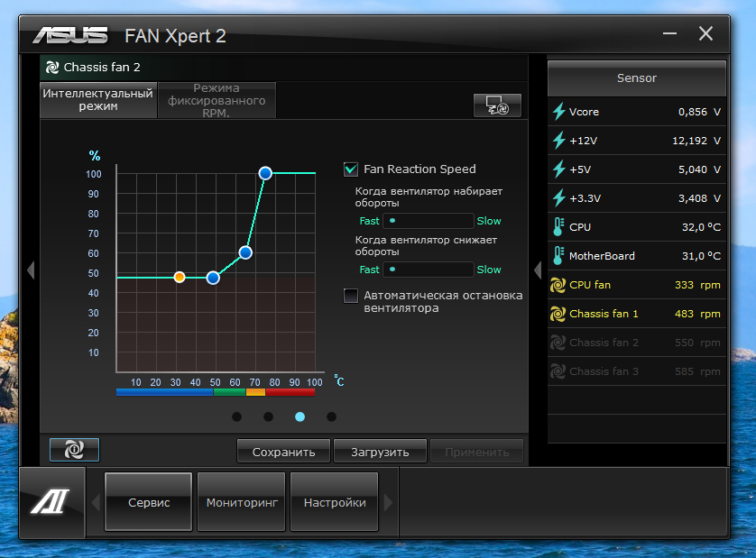Click the red temperature zone bar under graph
Viewport: 756px width, 558px height.
290,392
